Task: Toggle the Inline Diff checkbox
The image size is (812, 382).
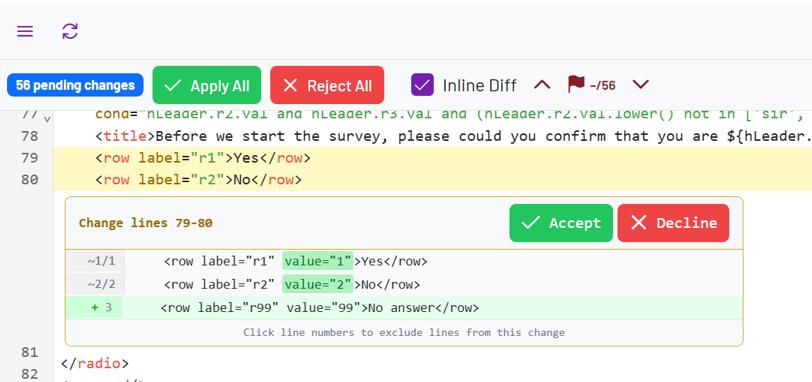Action: [x=423, y=85]
